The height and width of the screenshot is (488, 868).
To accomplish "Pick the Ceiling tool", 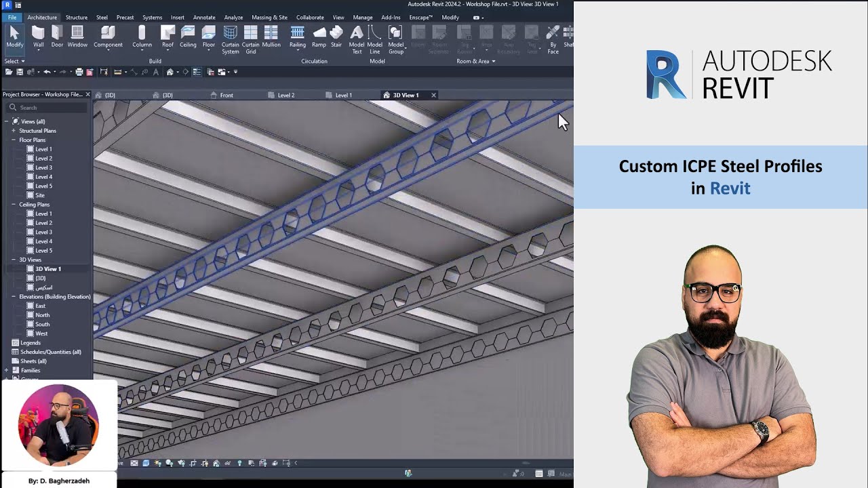I will tap(188, 37).
